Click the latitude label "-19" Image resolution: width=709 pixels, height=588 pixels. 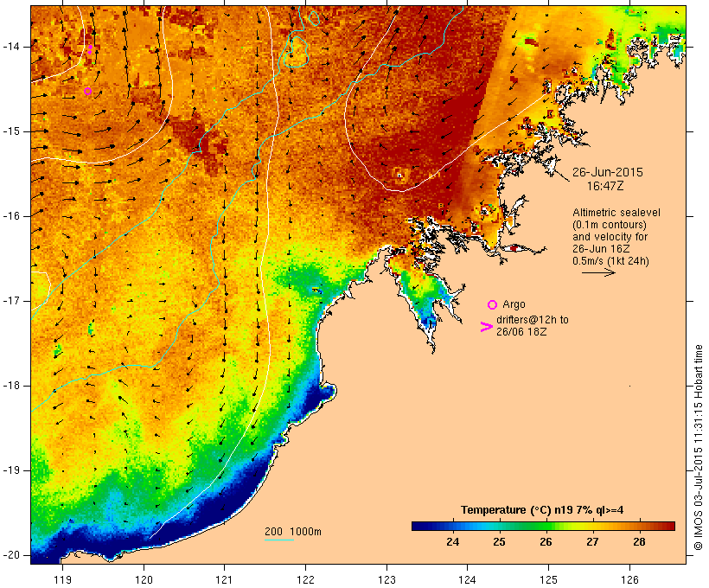[10, 471]
